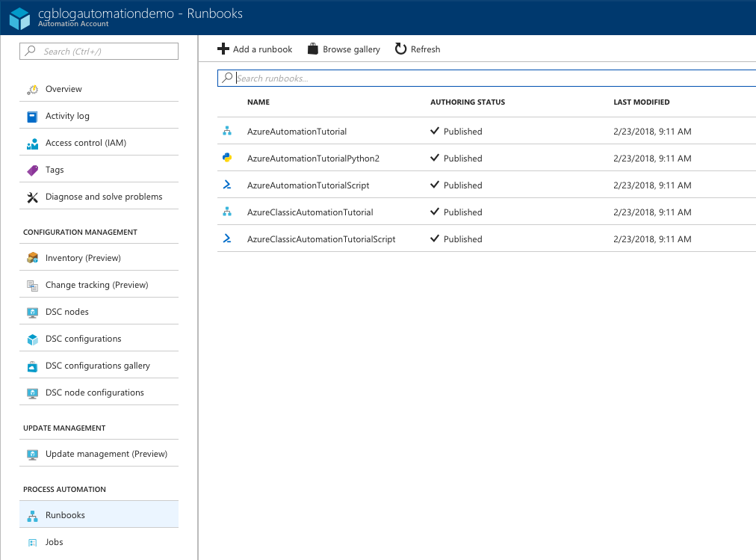Click last modified date of AzureAutomationTutorial
Viewport: 756px width, 560px height.
click(x=652, y=132)
